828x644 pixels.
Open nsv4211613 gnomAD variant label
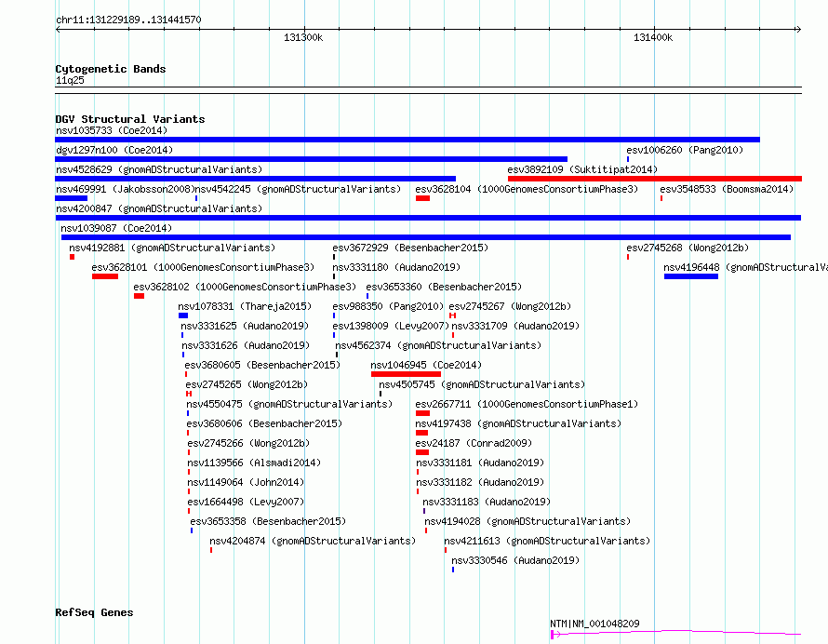547,541
